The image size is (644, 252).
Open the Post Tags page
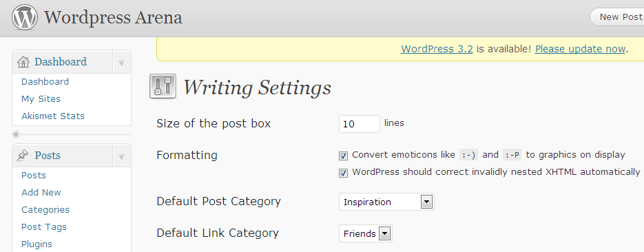[x=44, y=227]
